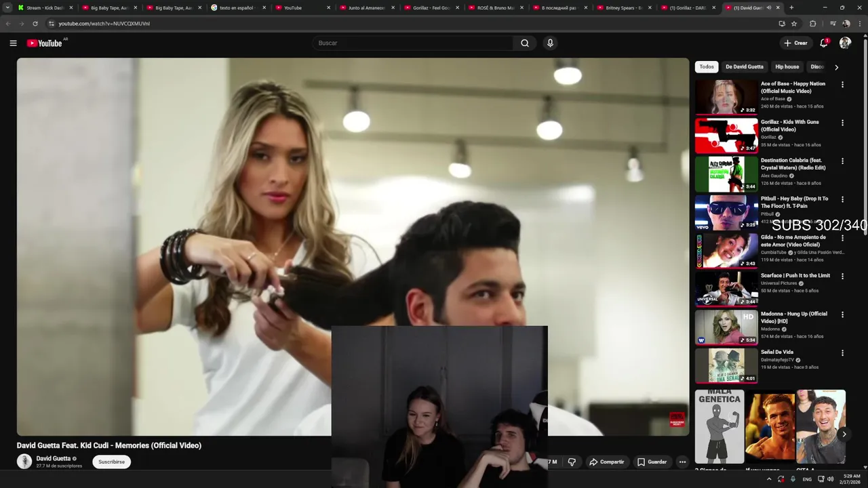868x488 pixels.
Task: Open options menu for Ace of Base video
Action: click(x=842, y=85)
